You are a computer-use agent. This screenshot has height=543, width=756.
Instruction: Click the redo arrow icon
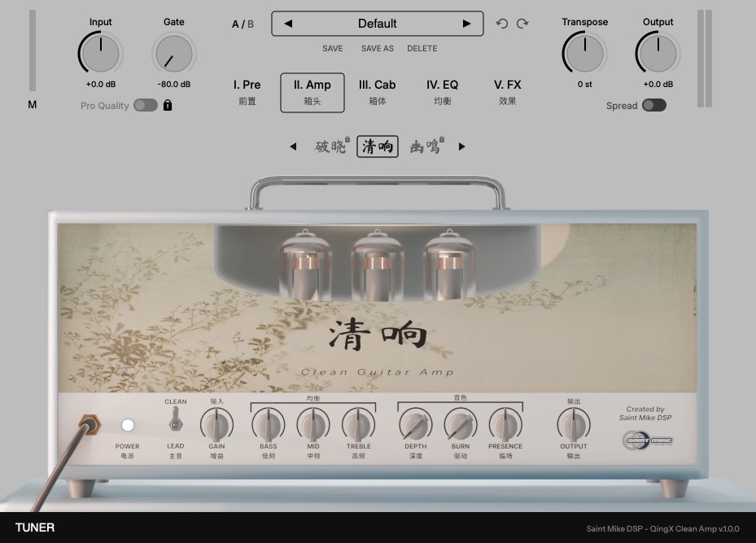522,24
